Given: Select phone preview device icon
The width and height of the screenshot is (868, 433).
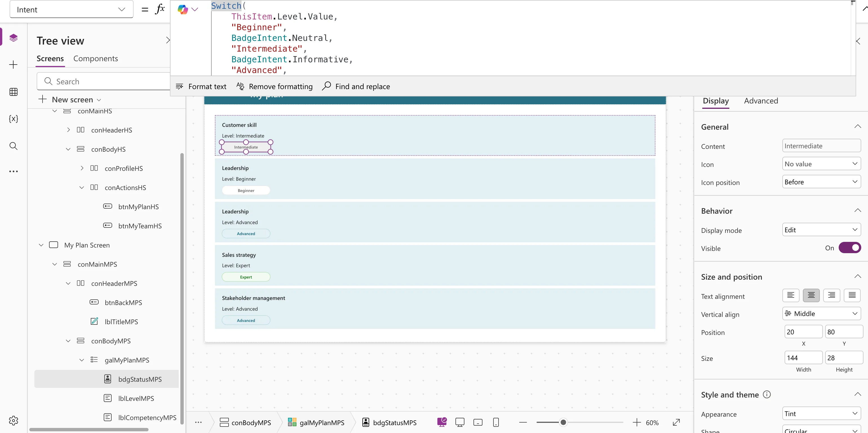Looking at the screenshot, I should tap(496, 422).
